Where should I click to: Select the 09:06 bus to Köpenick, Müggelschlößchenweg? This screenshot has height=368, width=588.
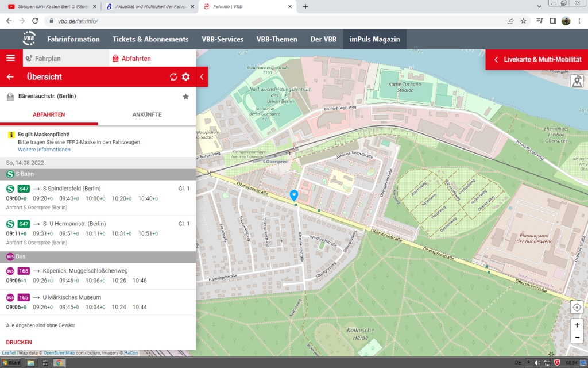click(x=16, y=281)
